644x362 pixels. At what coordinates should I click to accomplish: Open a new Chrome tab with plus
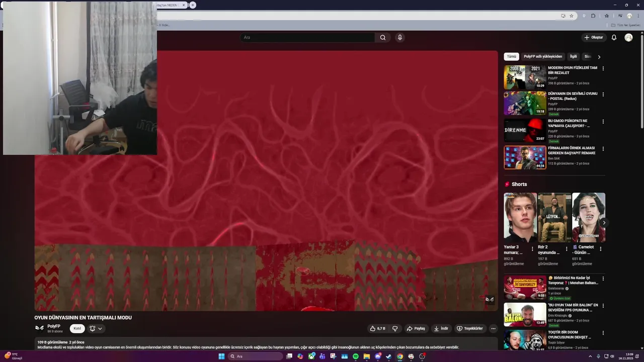[x=193, y=5]
